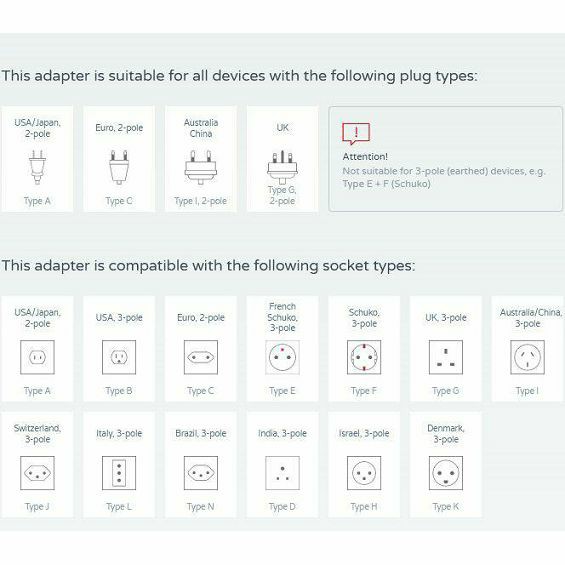Select the India 3-pole Type D socket icon
The width and height of the screenshot is (565, 565).
point(282,473)
